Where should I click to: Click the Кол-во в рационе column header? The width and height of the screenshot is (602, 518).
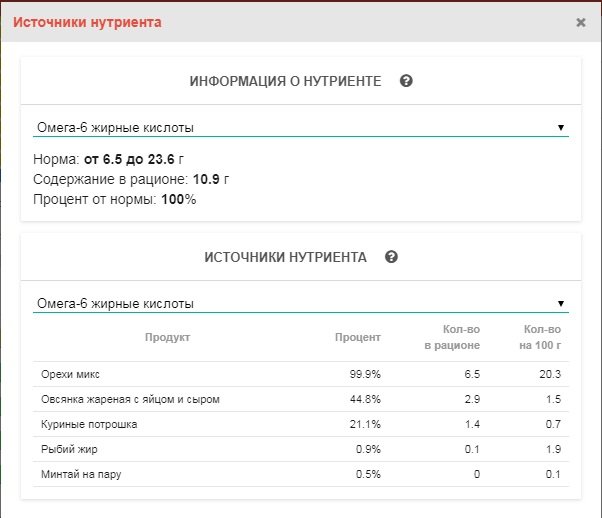click(x=452, y=337)
